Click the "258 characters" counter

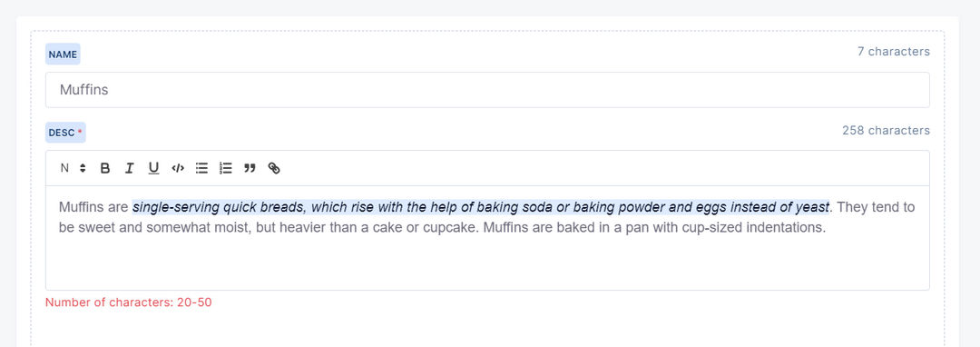click(886, 131)
